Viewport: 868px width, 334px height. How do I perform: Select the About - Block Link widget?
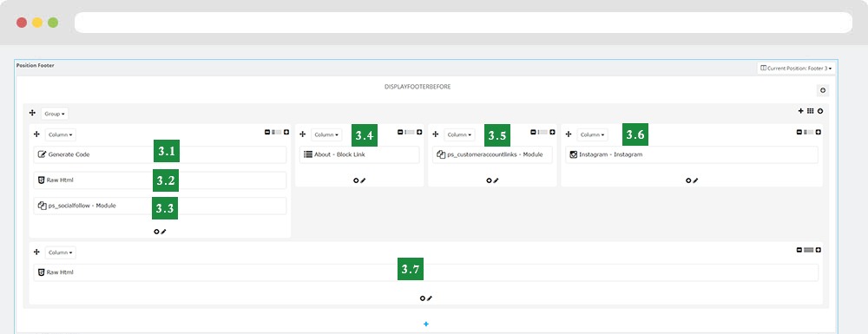pyautogui.click(x=359, y=154)
